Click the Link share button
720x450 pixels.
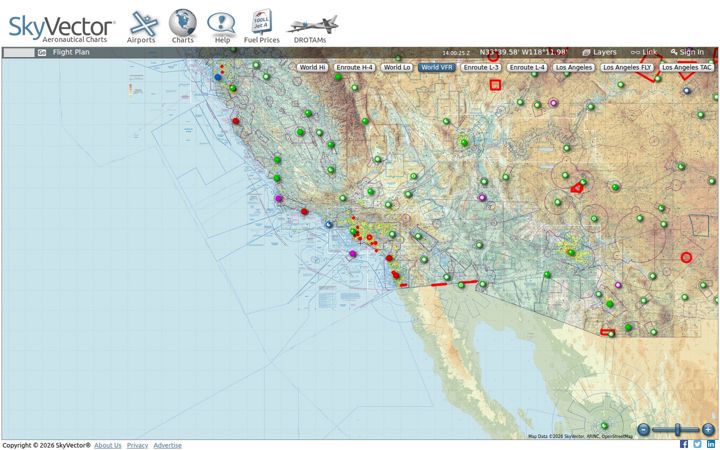pos(644,52)
